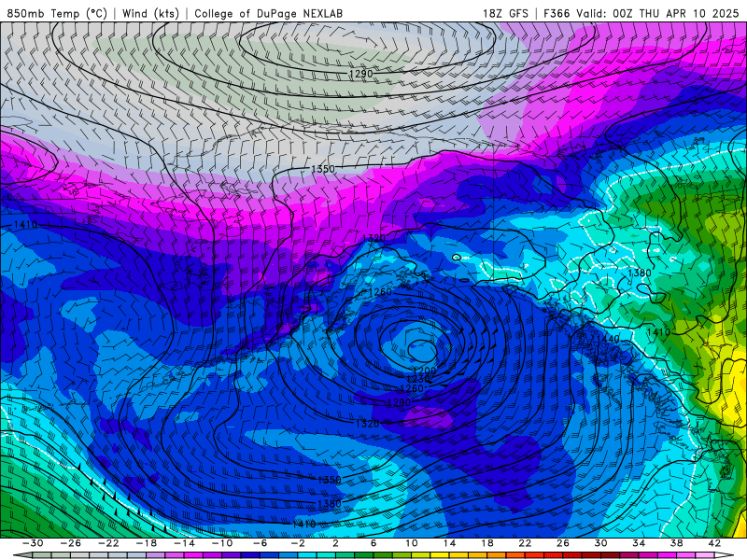
Task: Select the -6 color bar label
Action: (261, 543)
